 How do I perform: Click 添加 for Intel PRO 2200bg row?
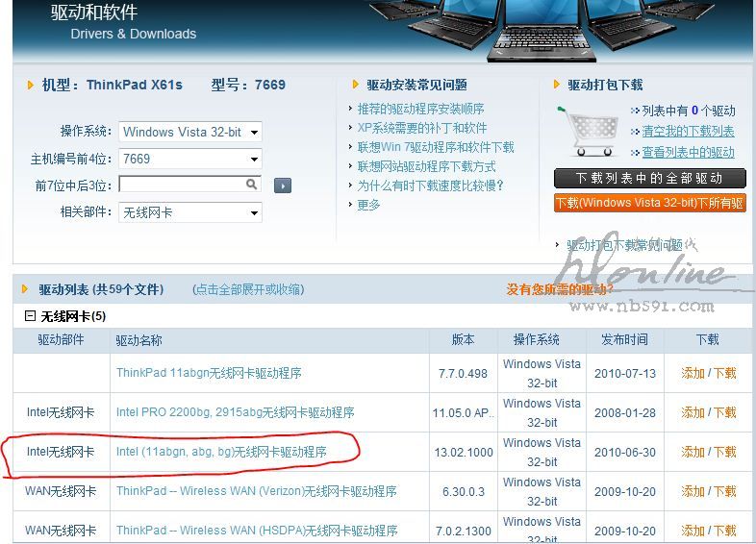(693, 412)
